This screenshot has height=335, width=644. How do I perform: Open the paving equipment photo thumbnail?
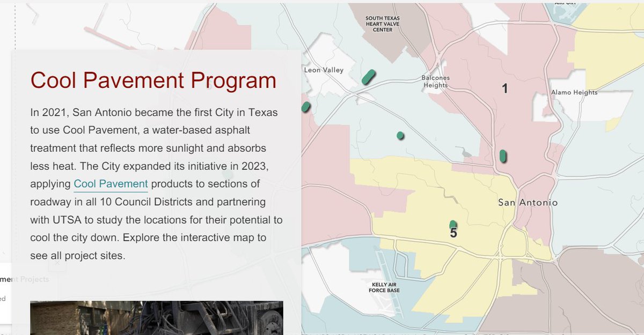coord(157,318)
